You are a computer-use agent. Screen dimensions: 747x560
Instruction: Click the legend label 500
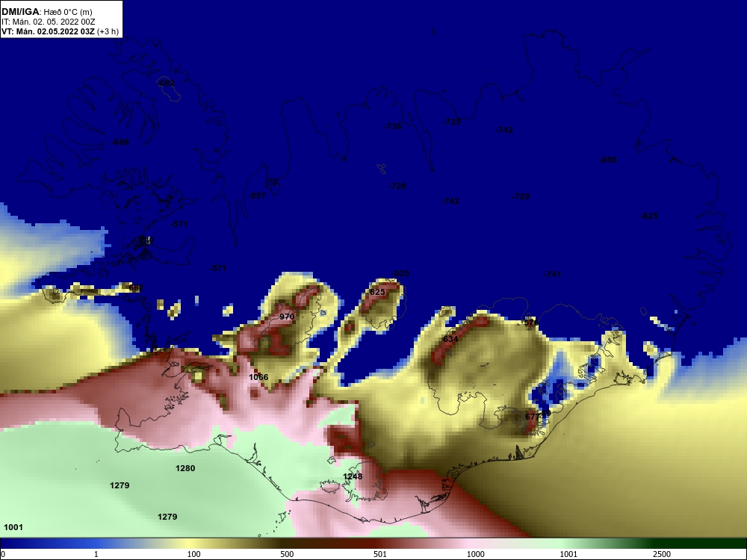pyautogui.click(x=287, y=554)
